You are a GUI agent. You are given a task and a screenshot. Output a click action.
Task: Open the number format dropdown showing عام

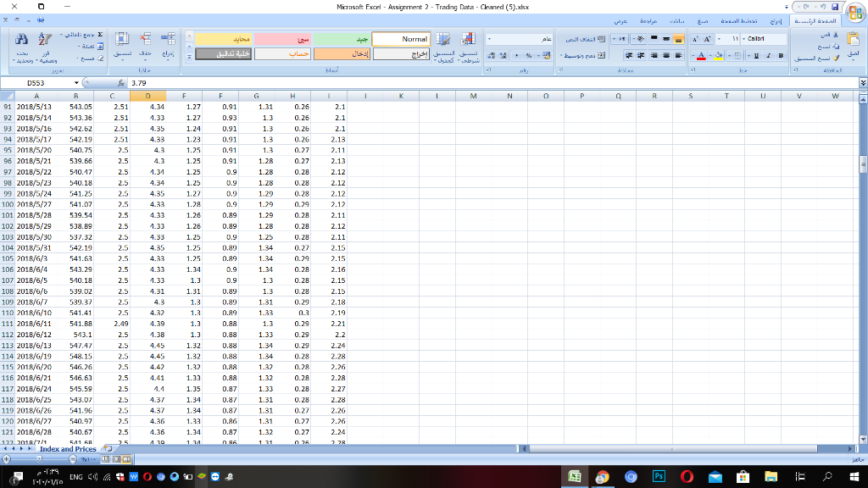pyautogui.click(x=520, y=38)
